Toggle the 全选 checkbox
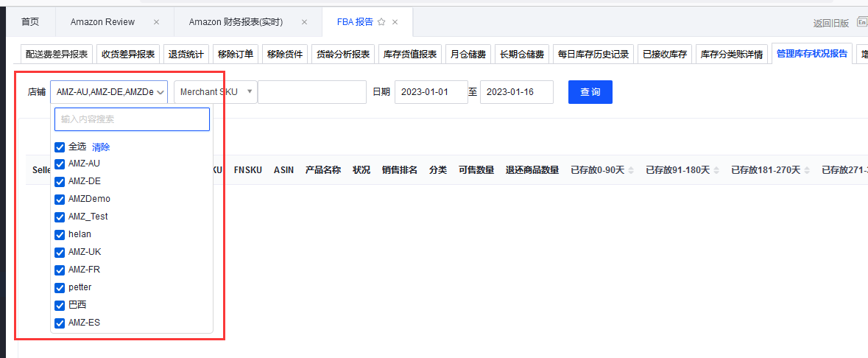This screenshot has height=358, width=868. (x=60, y=147)
